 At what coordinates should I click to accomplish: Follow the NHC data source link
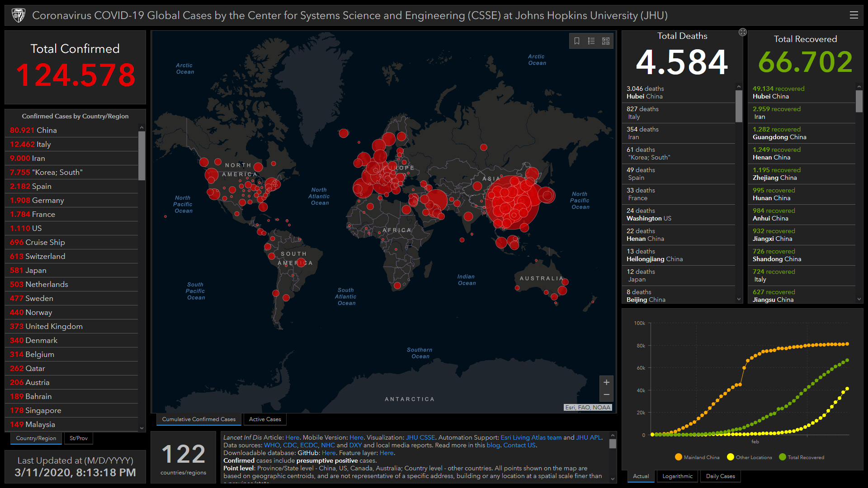[x=328, y=445]
